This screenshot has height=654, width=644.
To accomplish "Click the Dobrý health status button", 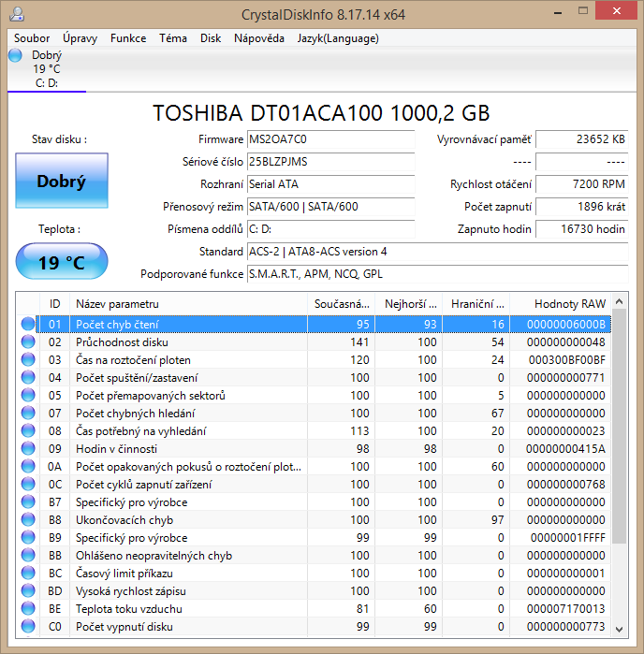I will coord(61,182).
